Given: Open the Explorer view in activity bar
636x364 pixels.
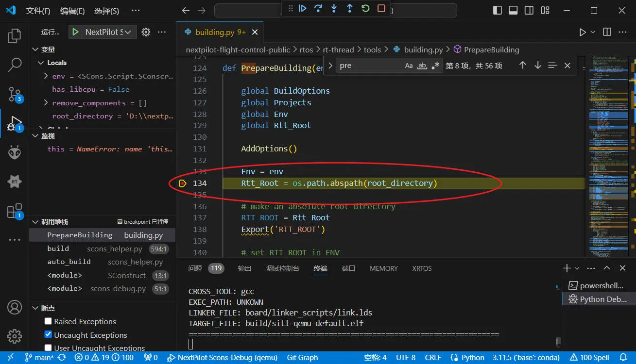Looking at the screenshot, I should [x=15, y=36].
